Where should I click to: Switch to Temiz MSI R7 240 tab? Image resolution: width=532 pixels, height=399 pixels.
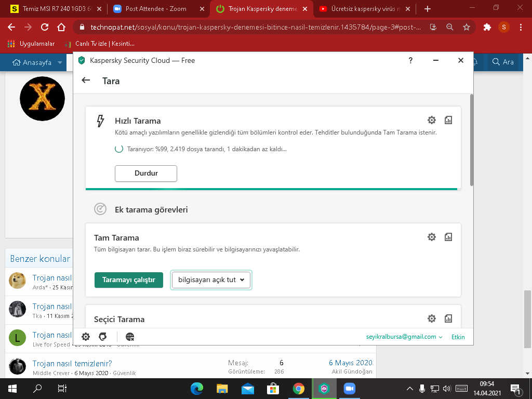[56, 9]
